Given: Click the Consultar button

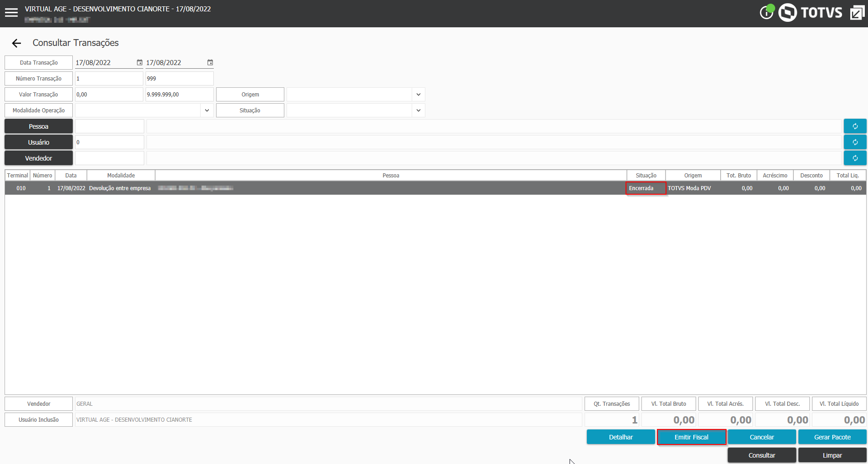Looking at the screenshot, I should coord(762,455).
